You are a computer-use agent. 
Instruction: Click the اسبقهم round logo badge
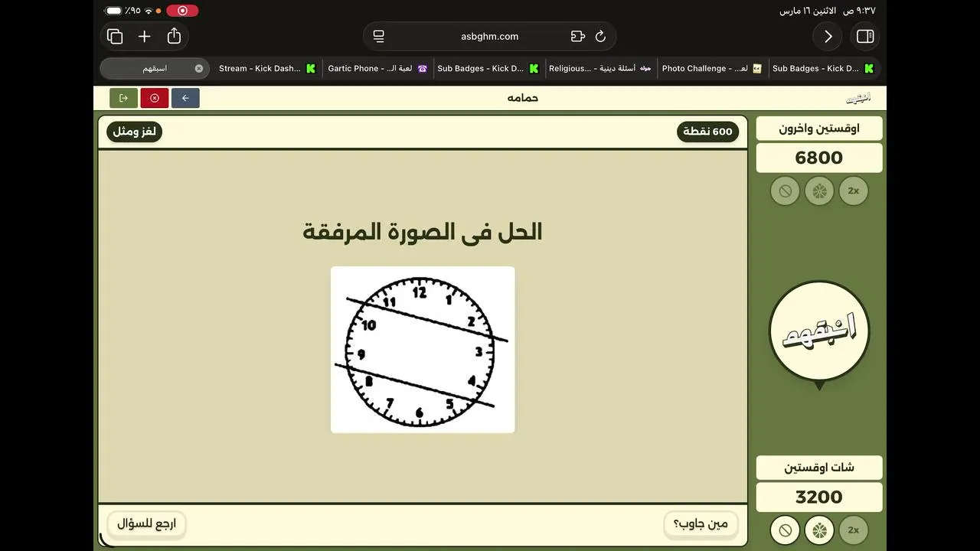(819, 331)
